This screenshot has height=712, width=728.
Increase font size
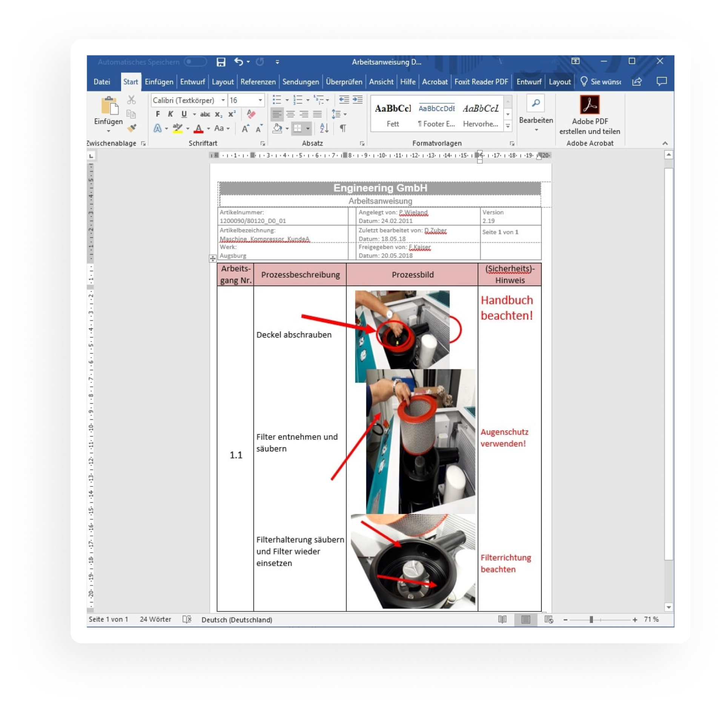(245, 129)
